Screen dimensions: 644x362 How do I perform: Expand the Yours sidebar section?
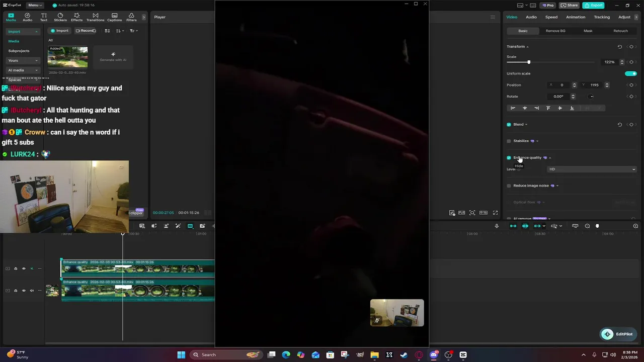[23, 60]
